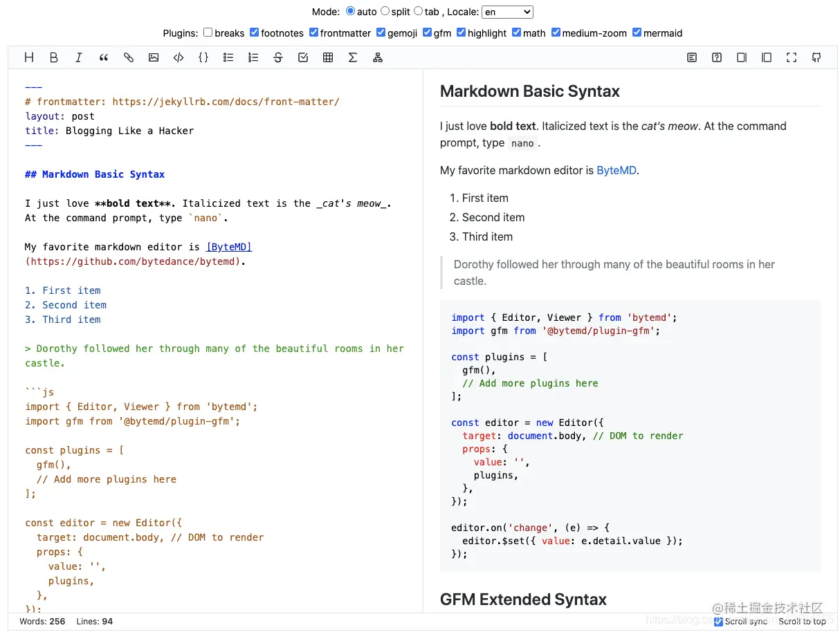Insert an ordered numbered list
The width and height of the screenshot is (840, 632).
[x=253, y=57]
